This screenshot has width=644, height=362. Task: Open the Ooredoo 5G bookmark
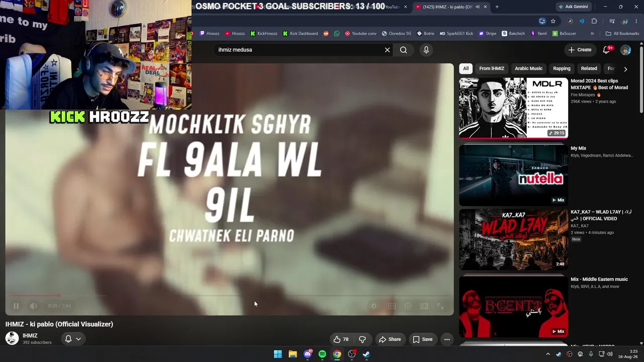coord(396,34)
